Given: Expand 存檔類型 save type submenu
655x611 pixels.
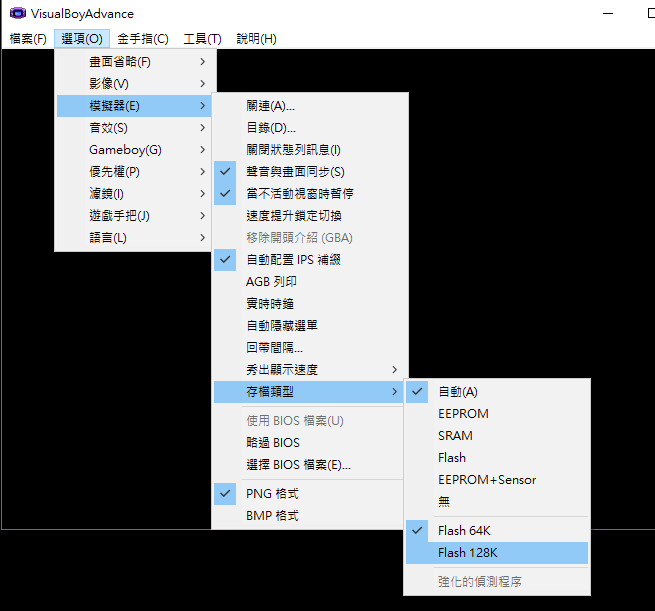Looking at the screenshot, I should pyautogui.click(x=310, y=392).
